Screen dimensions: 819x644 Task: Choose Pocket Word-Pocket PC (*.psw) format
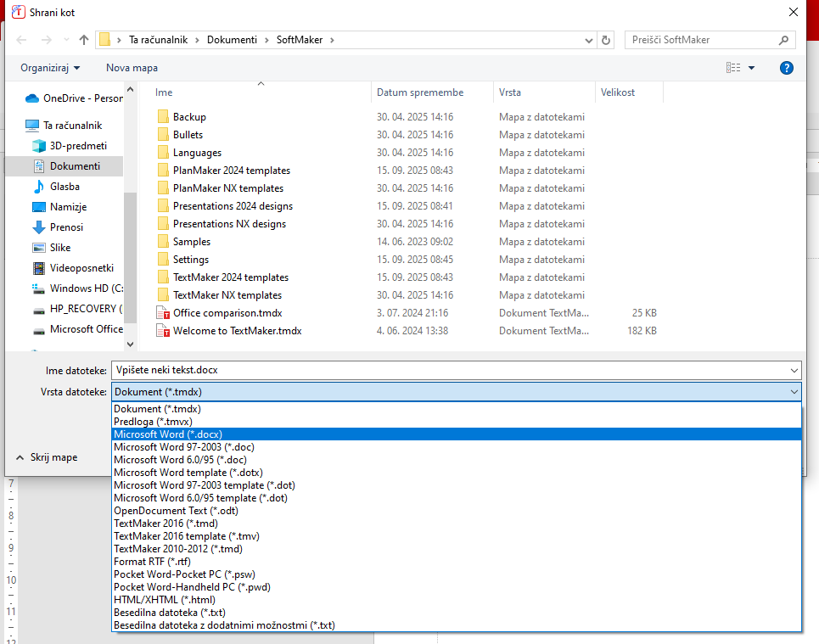tap(457, 574)
